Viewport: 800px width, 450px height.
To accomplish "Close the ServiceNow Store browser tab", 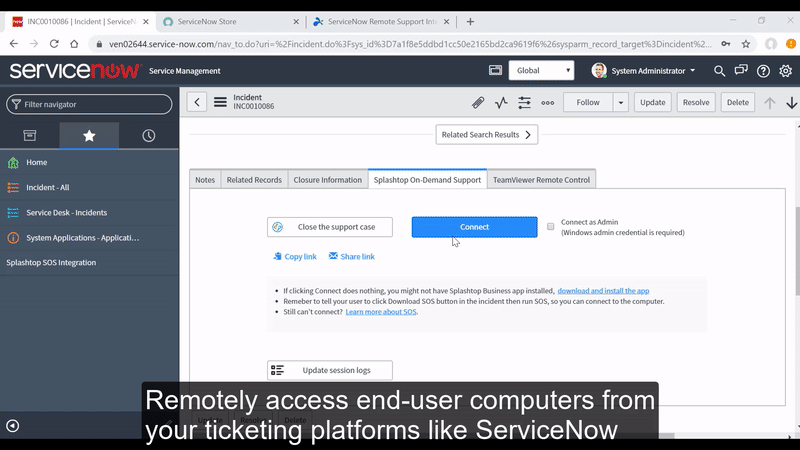I will [x=296, y=22].
